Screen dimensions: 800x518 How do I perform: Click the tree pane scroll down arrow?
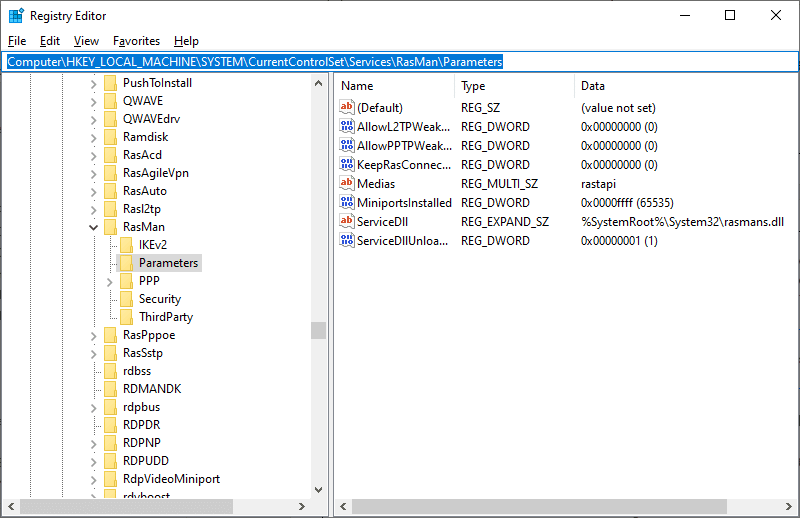coord(318,490)
